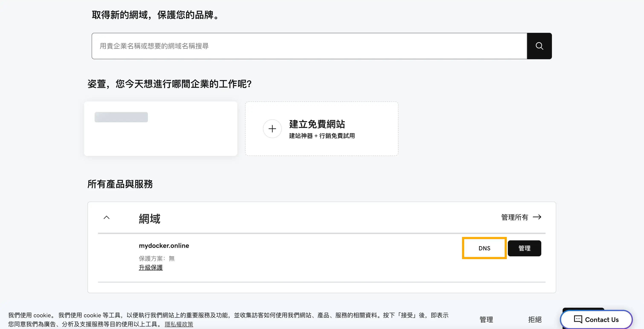
Task: Click the 網域 section heading
Action: pyautogui.click(x=150, y=219)
